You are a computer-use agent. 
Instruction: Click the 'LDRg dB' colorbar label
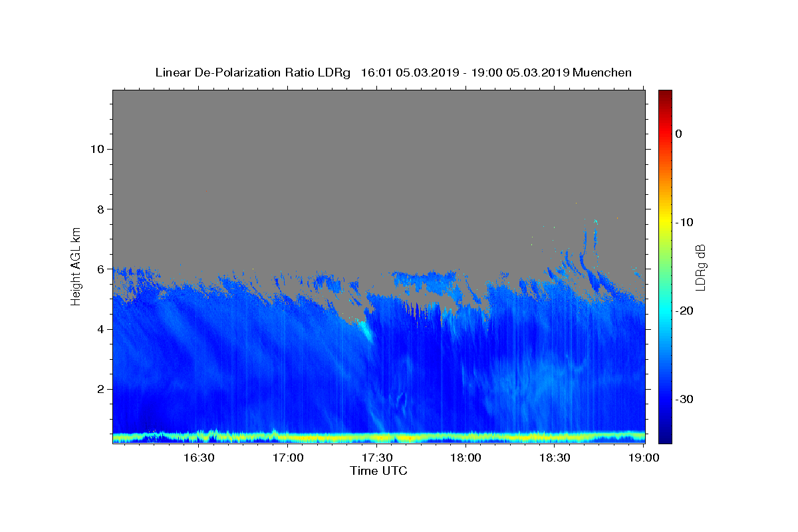coord(700,267)
